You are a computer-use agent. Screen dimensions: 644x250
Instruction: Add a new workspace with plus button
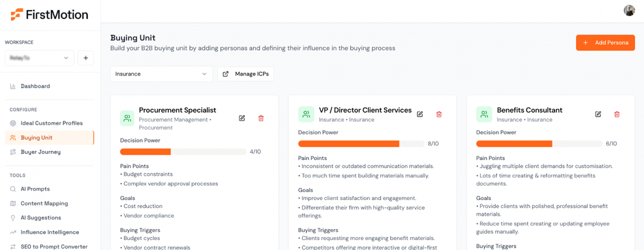[x=86, y=58]
